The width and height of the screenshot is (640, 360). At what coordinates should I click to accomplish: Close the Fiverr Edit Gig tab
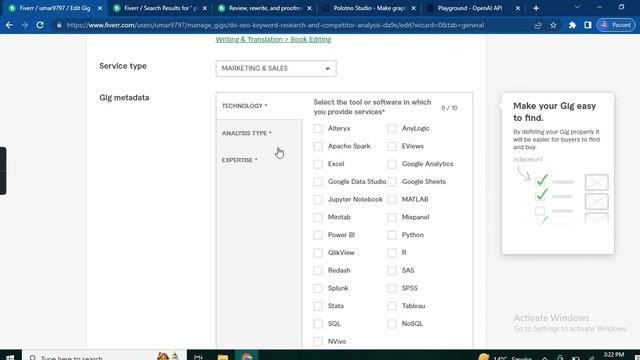[x=100, y=8]
